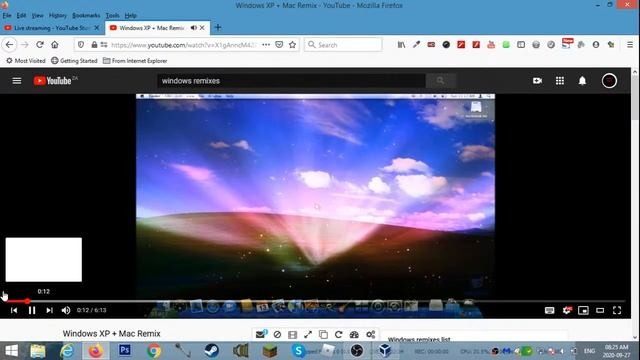The image size is (640, 360).
Task: Switch to the Live streaming YouTube Studio tab
Action: pyautogui.click(x=52, y=28)
